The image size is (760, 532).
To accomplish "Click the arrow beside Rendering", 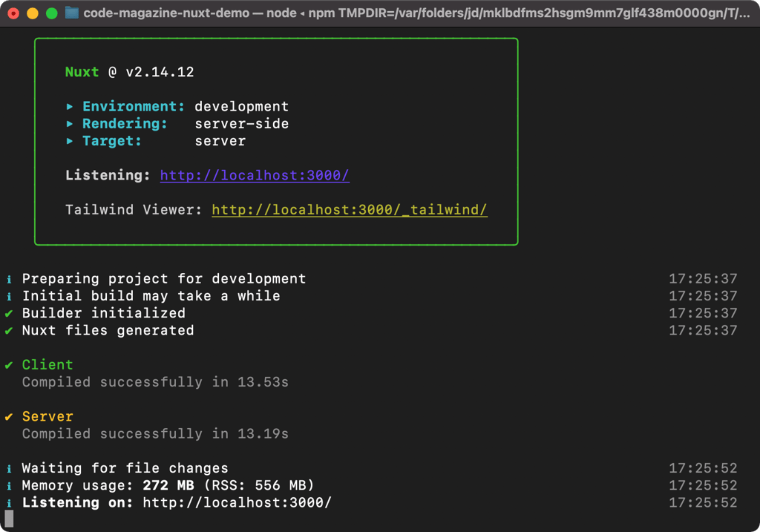I will click(70, 124).
